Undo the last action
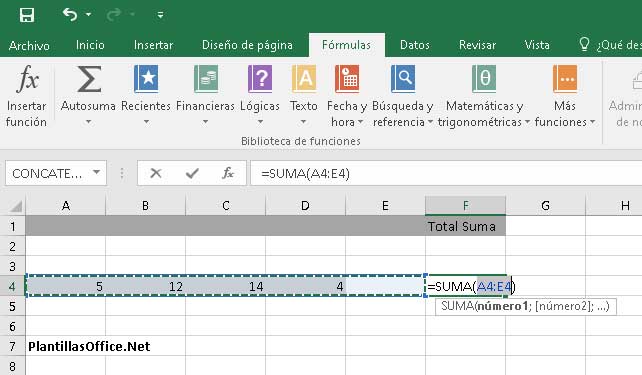Viewport: 642px width, 375px height. (70, 15)
